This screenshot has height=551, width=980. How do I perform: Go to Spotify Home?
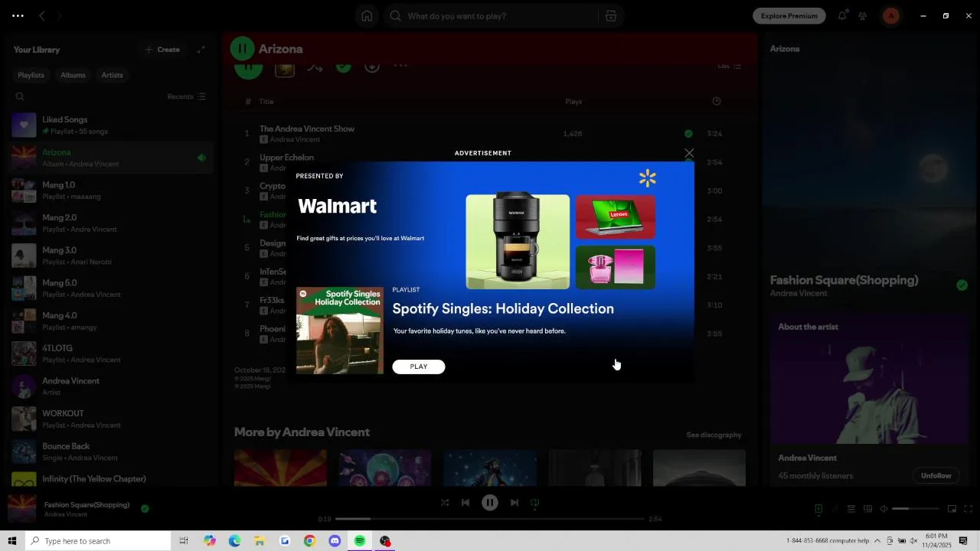click(x=367, y=16)
